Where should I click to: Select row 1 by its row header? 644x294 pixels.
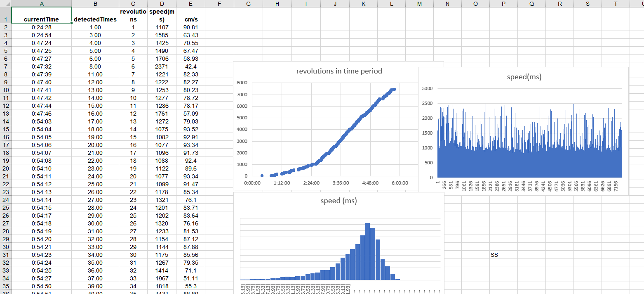tap(5, 15)
